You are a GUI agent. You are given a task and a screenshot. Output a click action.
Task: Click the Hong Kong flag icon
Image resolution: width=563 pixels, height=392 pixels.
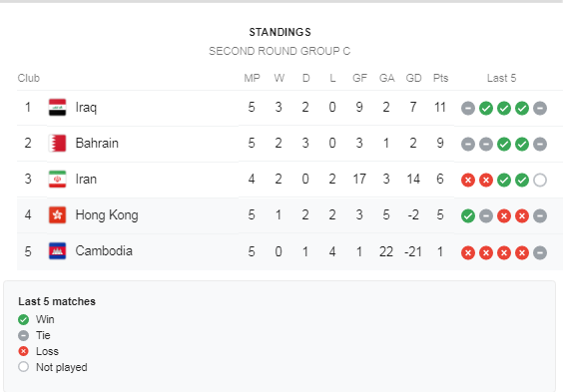[58, 215]
